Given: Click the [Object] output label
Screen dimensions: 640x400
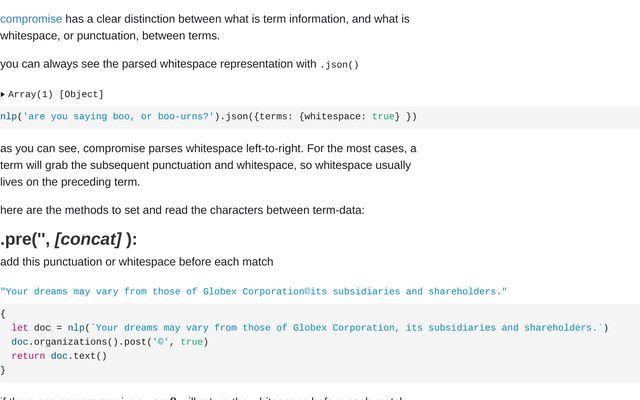Looking at the screenshot, I should pyautogui.click(x=81, y=94).
